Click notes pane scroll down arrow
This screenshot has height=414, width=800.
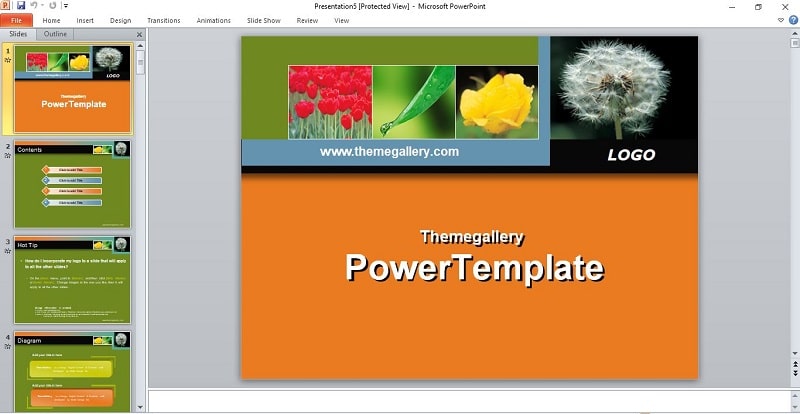[x=795, y=406]
